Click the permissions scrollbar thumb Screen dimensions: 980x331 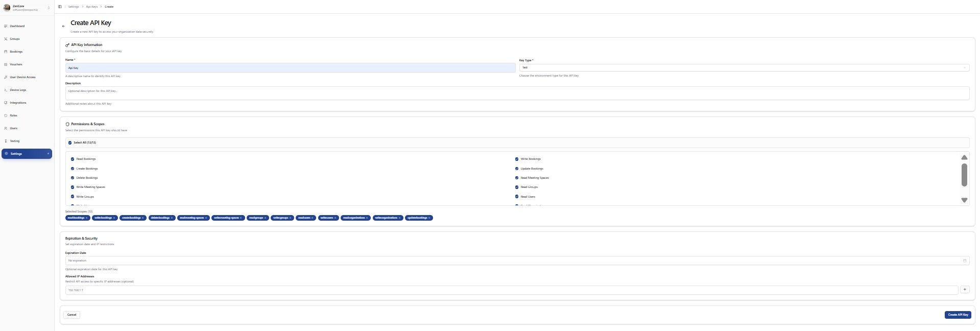964,175
